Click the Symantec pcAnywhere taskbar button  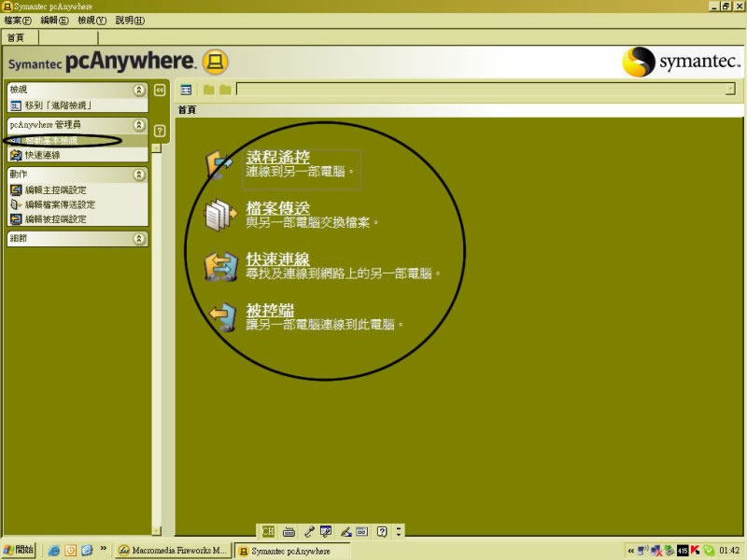point(292,551)
